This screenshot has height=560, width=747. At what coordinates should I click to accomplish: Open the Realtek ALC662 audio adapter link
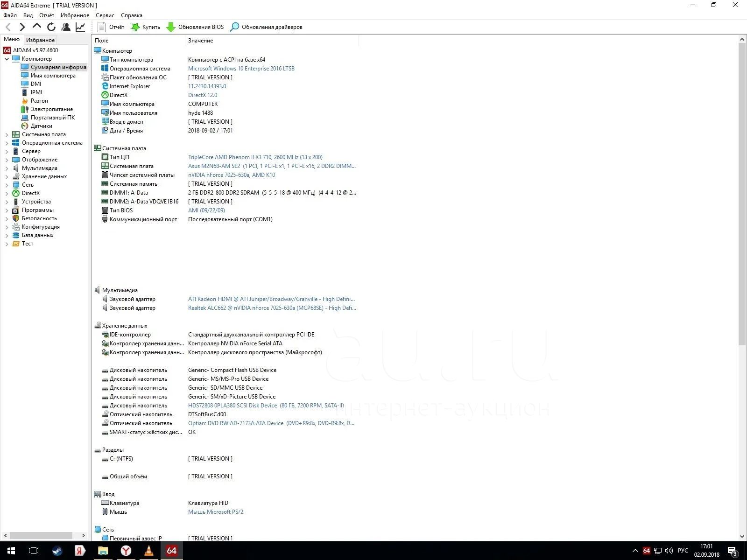click(272, 308)
